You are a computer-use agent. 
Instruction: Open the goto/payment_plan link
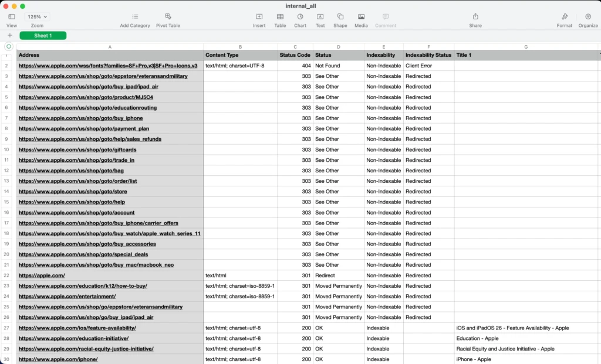click(84, 128)
